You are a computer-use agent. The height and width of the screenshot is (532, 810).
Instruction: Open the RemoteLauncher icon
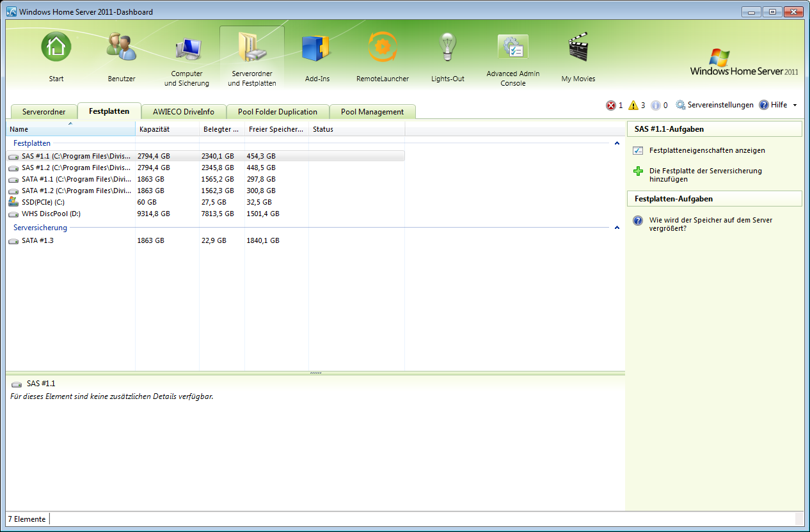383,47
